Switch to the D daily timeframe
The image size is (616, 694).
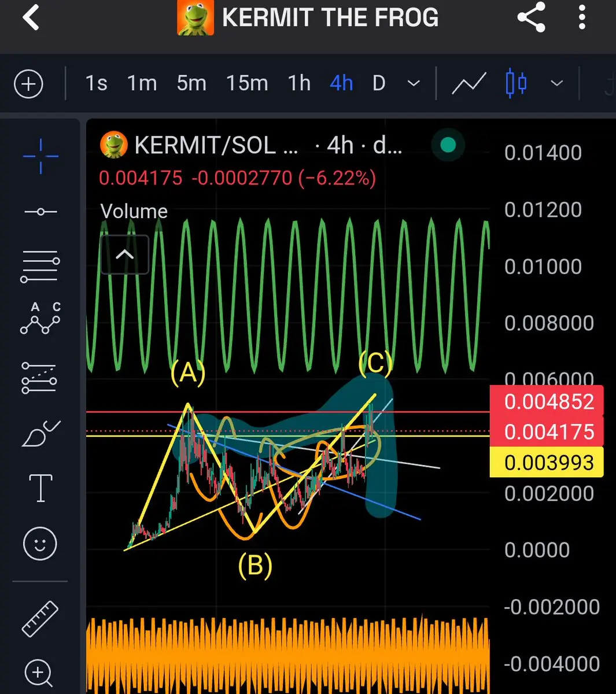point(379,84)
